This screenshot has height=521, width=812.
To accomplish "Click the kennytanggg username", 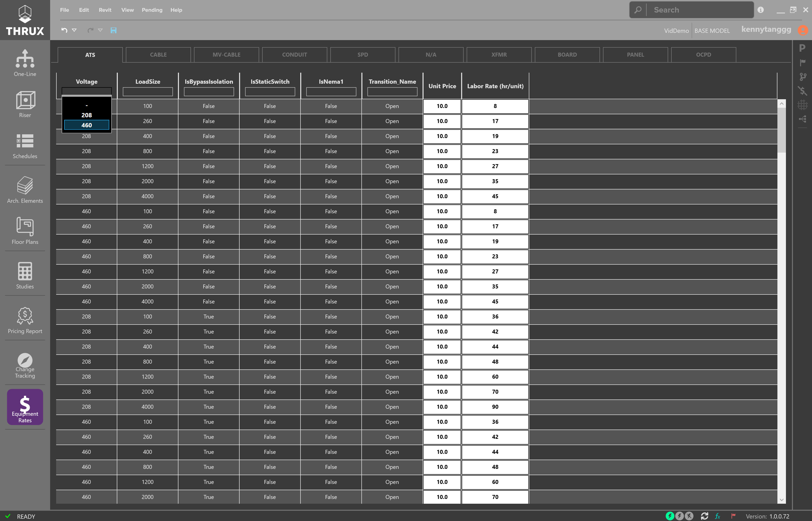I will click(766, 29).
